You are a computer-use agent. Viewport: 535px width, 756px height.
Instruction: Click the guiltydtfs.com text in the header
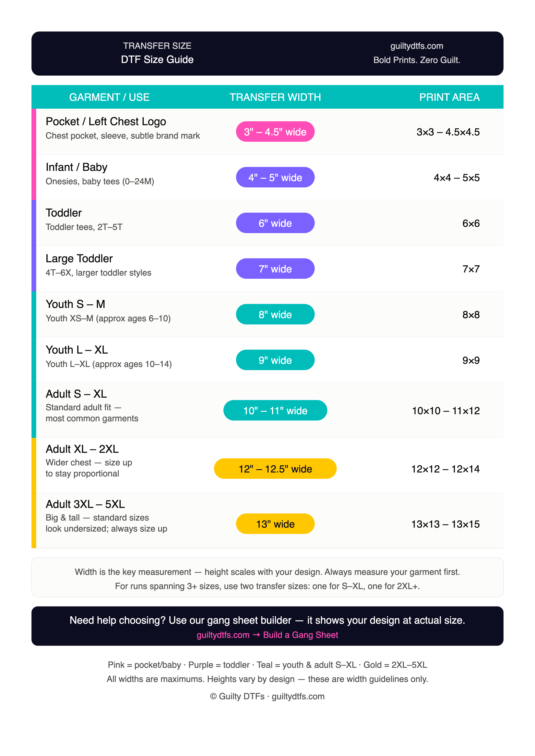pos(417,46)
